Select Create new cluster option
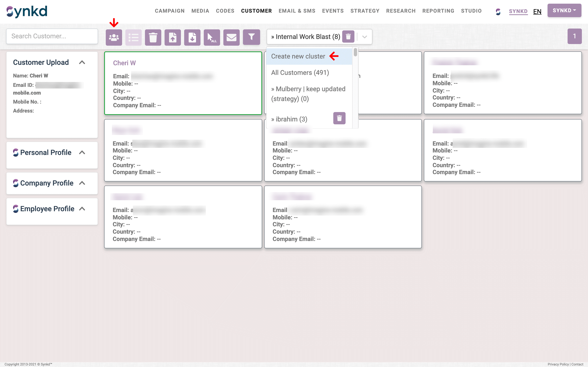The image size is (588, 367). pos(298,56)
